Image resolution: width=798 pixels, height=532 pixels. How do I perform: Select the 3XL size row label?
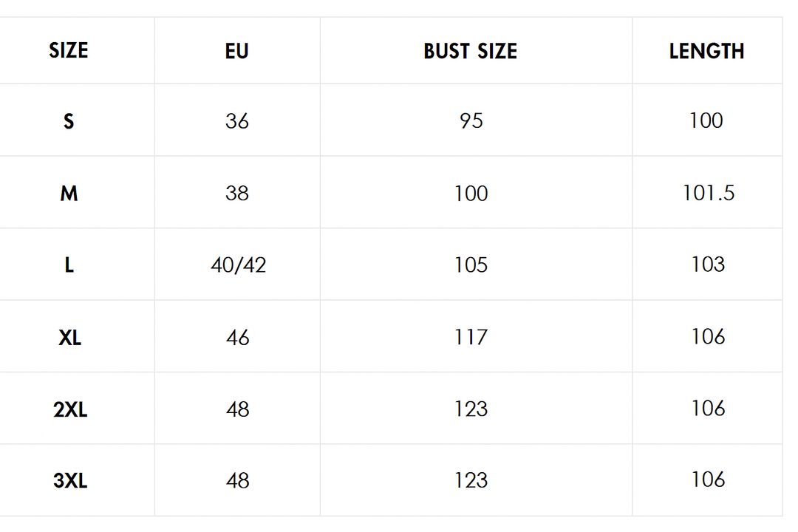point(70,480)
